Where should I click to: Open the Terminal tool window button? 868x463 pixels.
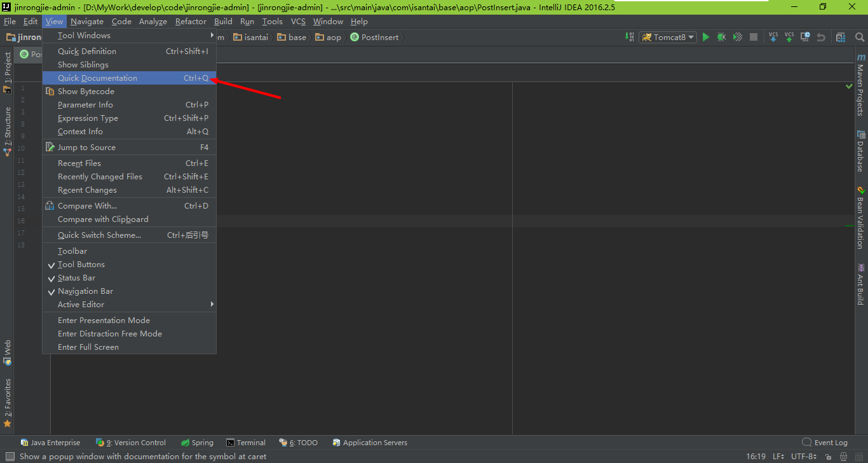point(247,443)
